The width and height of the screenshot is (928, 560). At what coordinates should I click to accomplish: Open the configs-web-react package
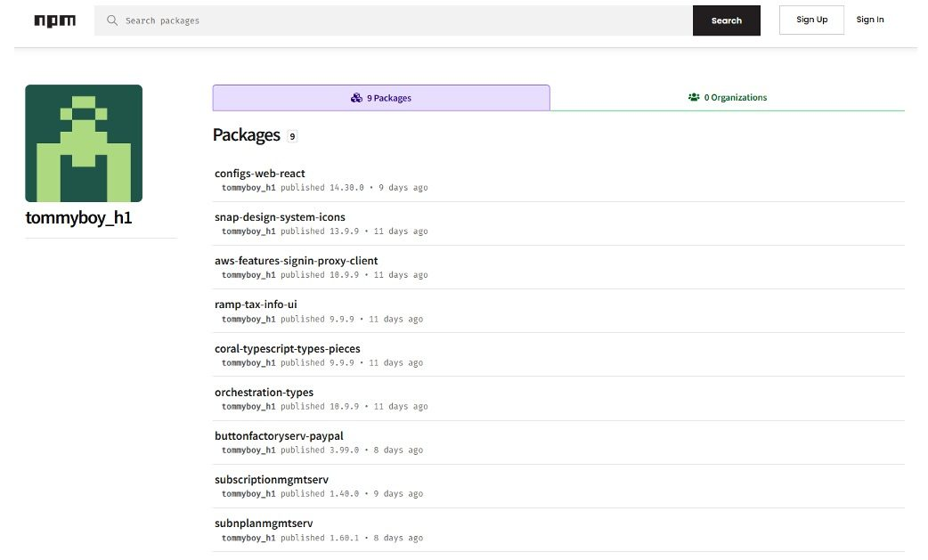tap(260, 173)
